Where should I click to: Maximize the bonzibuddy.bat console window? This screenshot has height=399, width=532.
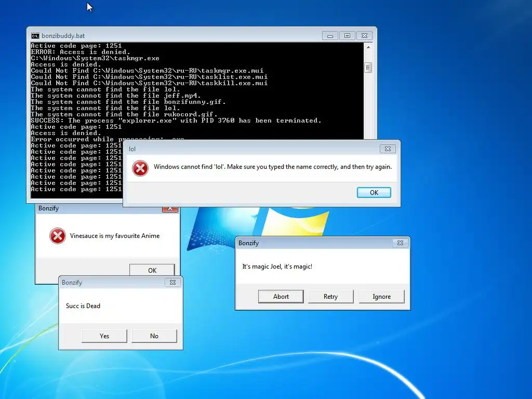pyautogui.click(x=347, y=36)
